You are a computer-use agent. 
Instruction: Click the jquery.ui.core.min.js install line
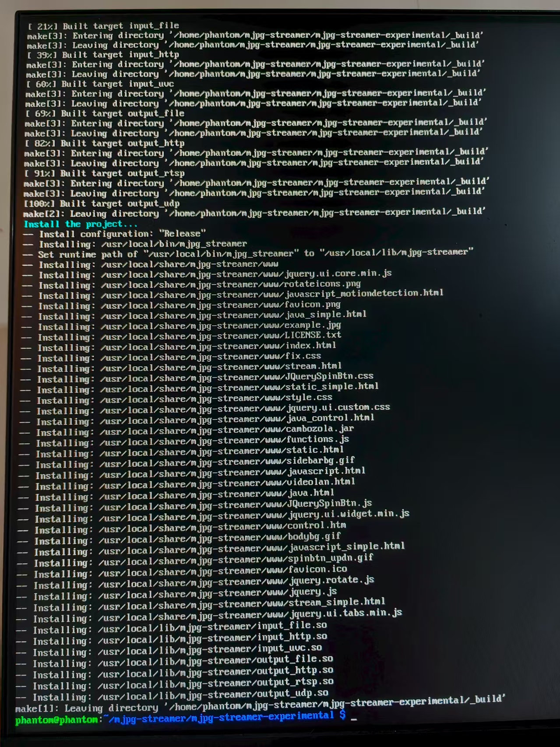[207, 274]
